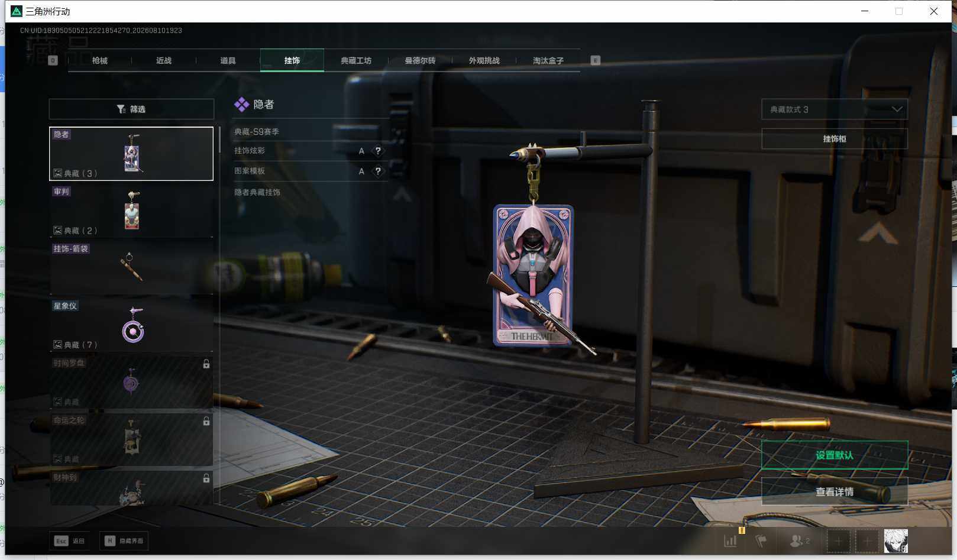
Task: Select the 挂饰-箭袋 charm card
Action: [131, 268]
